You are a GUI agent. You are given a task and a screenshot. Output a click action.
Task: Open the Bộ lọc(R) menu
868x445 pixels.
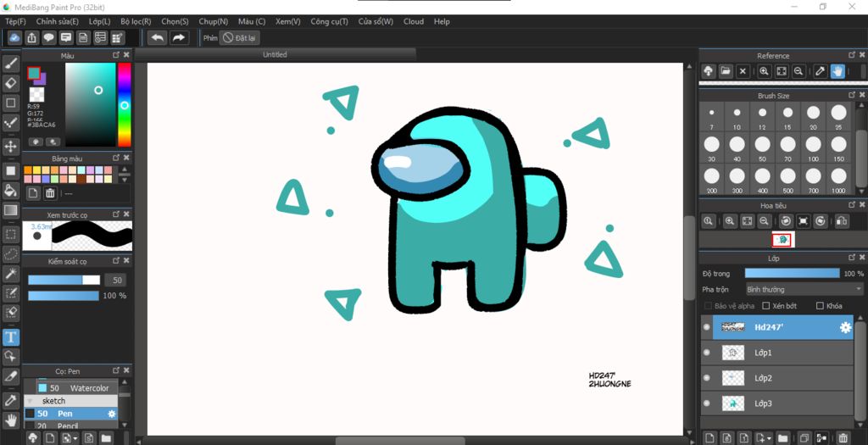pos(136,21)
